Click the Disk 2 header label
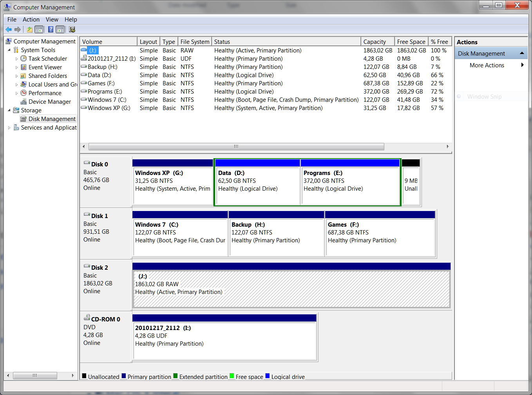Image resolution: width=532 pixels, height=395 pixels. pyautogui.click(x=100, y=268)
